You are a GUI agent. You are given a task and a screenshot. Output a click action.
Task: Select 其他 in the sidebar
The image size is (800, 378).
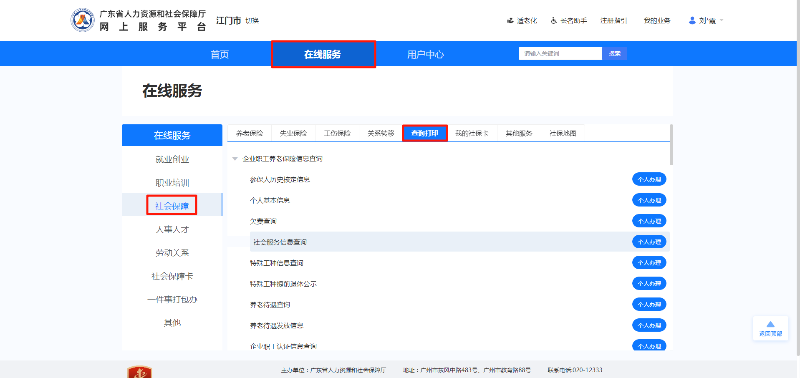point(172,323)
